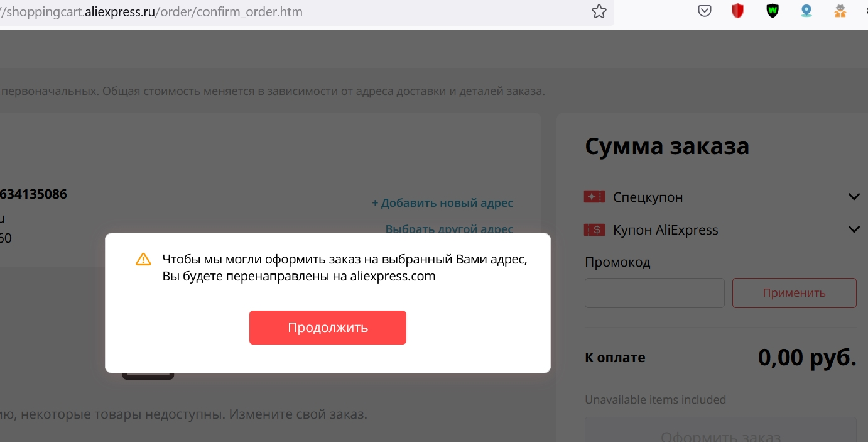Click the Спецкупон coupon icon
868x442 pixels.
tap(594, 197)
